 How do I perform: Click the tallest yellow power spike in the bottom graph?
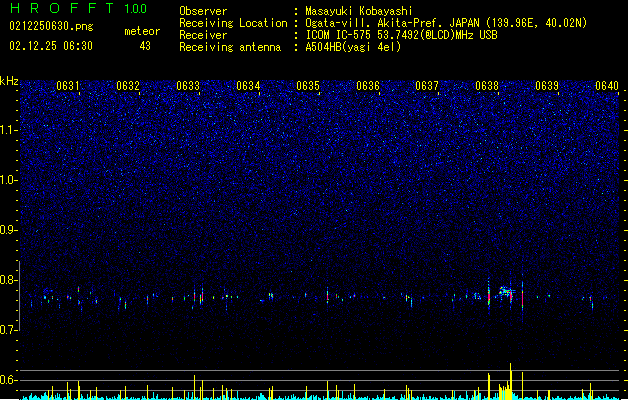[x=511, y=381]
